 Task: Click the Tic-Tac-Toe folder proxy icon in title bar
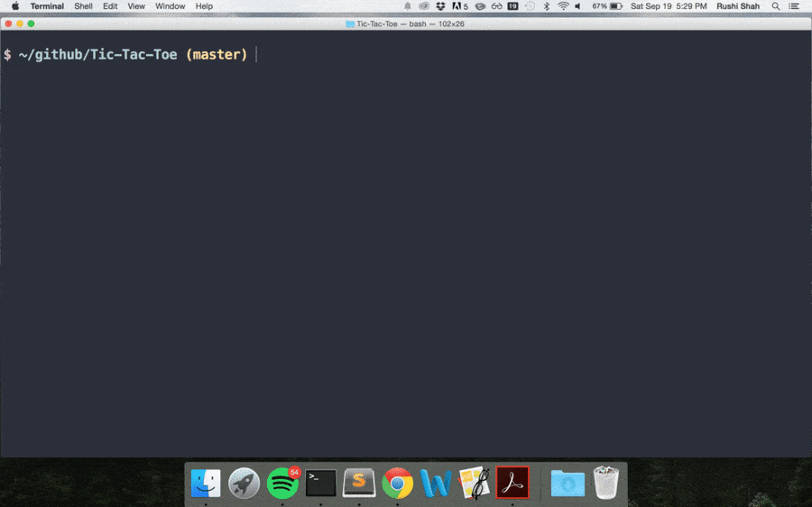point(350,23)
